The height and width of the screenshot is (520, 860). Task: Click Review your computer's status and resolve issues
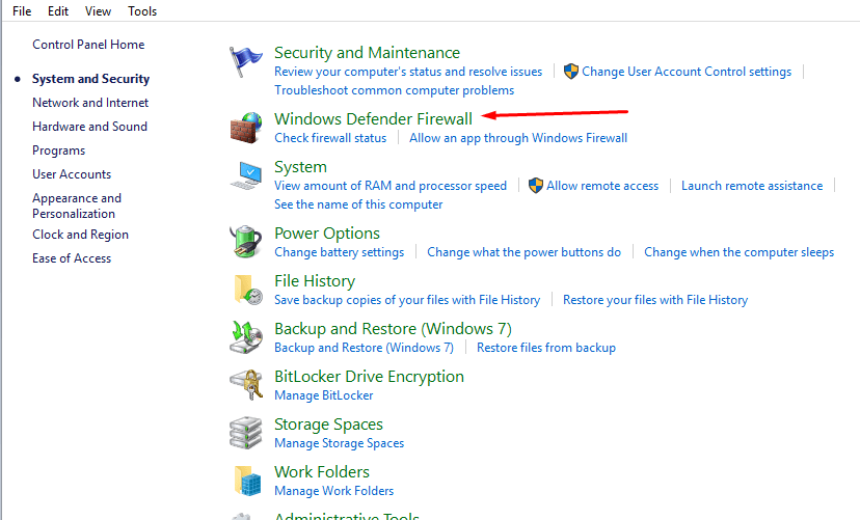tap(408, 72)
